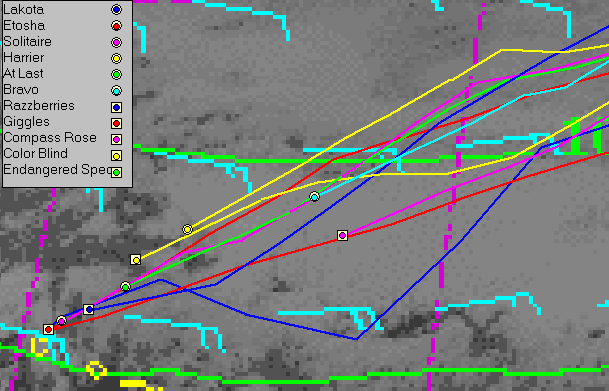The image size is (609, 391).
Task: Select Color Blind yellow square map marker
Action: click(136, 260)
